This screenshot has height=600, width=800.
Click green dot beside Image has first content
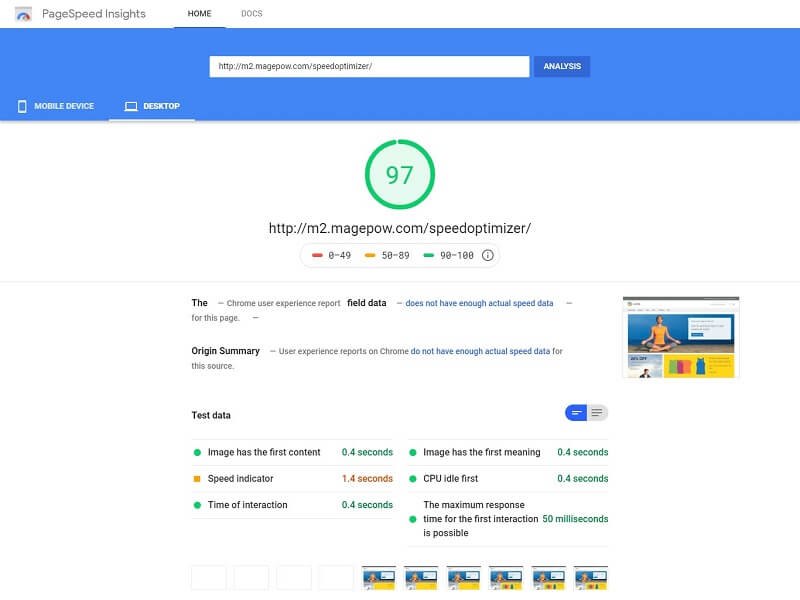pos(197,452)
